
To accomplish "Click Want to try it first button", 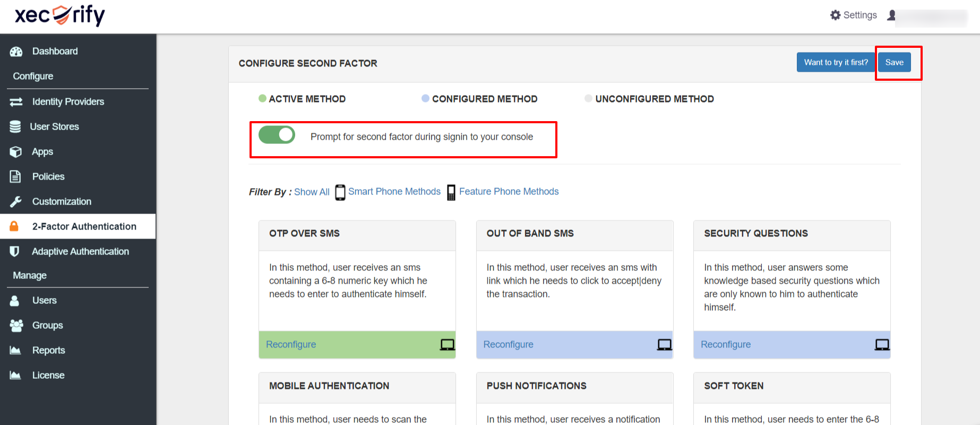I will 836,62.
